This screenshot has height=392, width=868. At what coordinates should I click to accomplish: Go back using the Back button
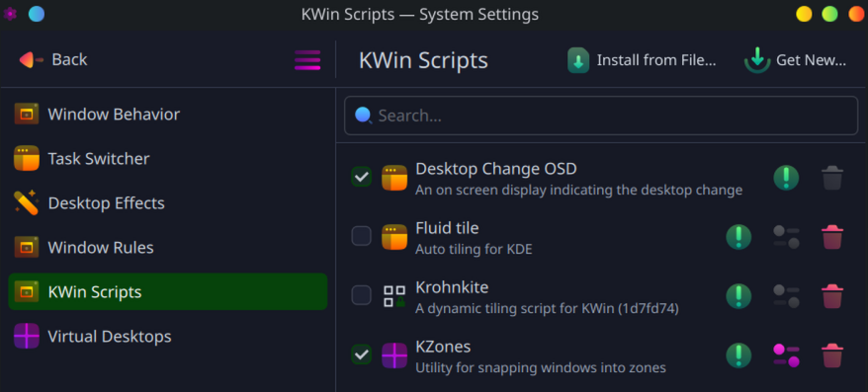[53, 59]
